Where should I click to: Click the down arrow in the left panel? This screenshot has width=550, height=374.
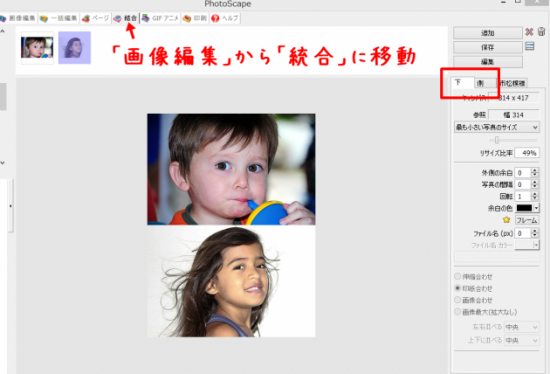(x=3, y=163)
